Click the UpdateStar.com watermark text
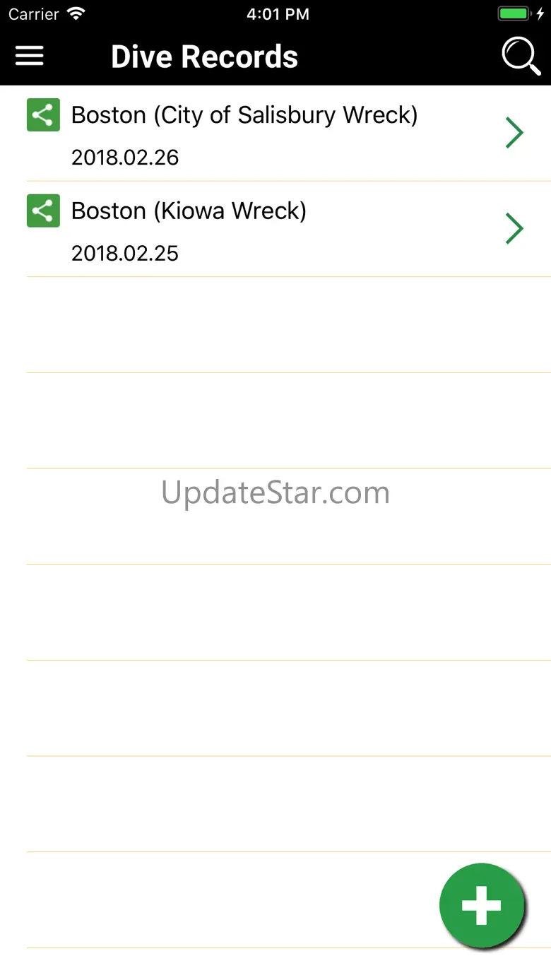 pyautogui.click(x=275, y=492)
